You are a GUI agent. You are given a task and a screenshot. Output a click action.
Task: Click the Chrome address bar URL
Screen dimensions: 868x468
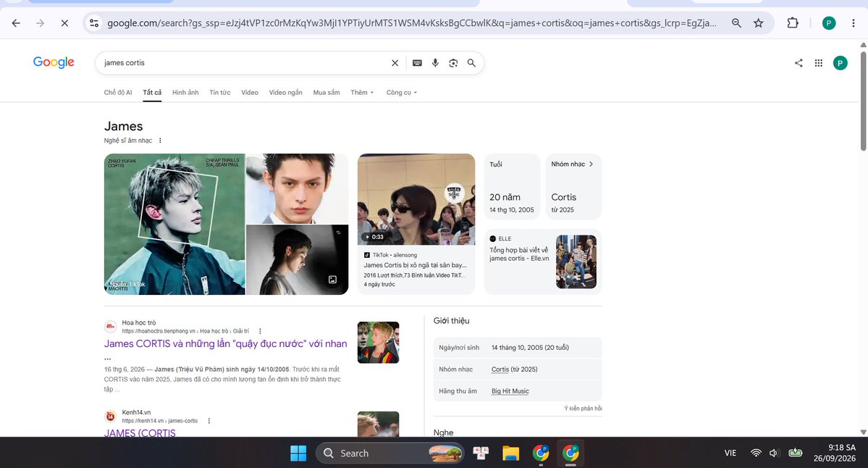click(411, 23)
